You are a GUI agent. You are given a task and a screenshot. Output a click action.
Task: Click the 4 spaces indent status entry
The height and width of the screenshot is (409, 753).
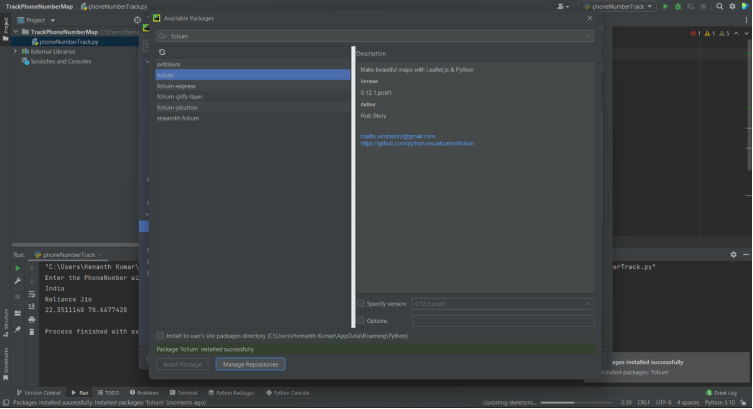tap(688, 402)
